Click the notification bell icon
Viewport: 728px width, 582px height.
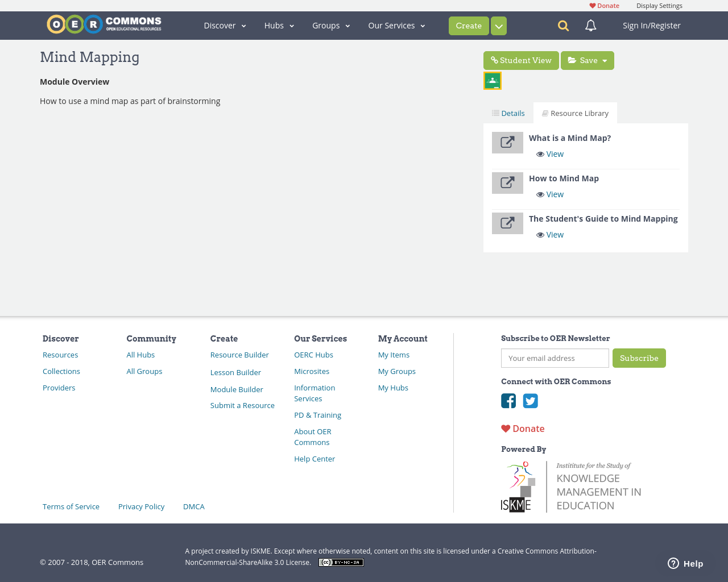click(x=589, y=26)
